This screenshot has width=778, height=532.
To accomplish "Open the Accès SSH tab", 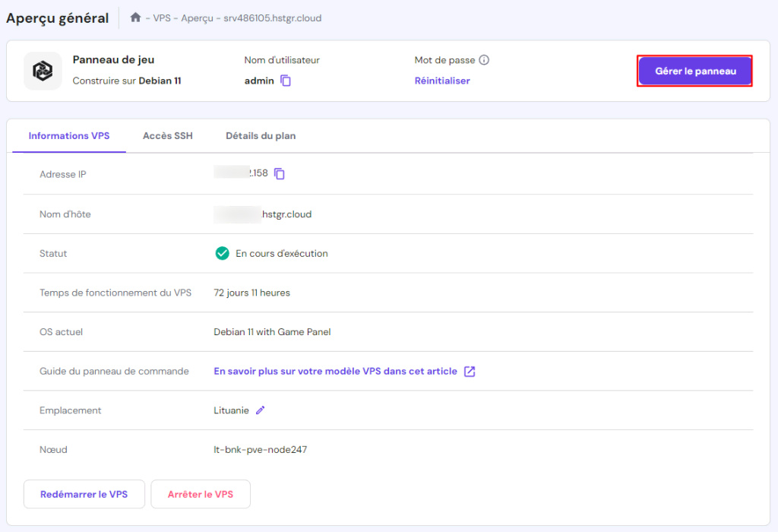I will [x=168, y=136].
